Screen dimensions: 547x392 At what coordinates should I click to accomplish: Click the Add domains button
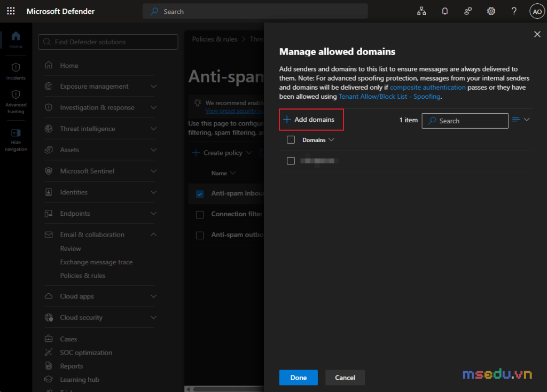tap(311, 120)
